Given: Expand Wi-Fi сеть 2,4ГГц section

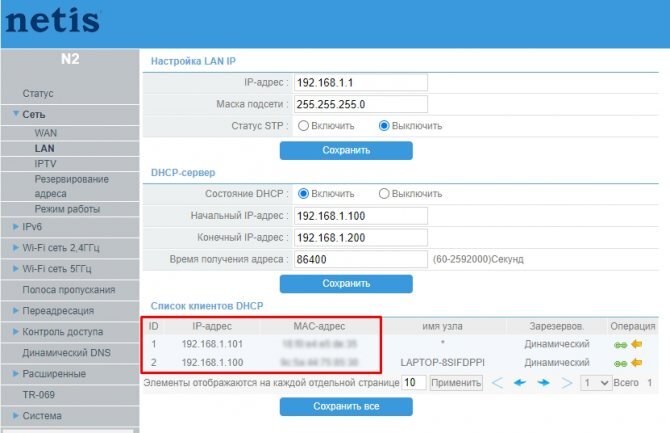Looking at the screenshot, I should [x=16, y=247].
